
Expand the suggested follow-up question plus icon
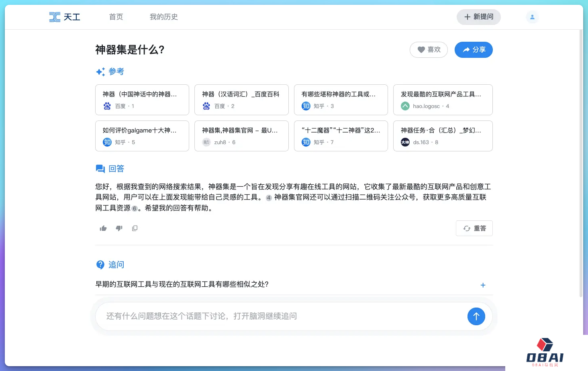(x=483, y=285)
